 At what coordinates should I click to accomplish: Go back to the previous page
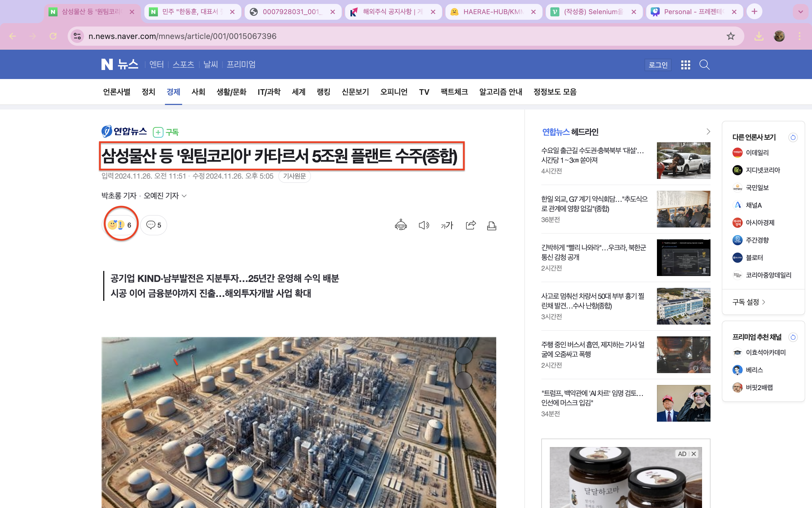12,36
